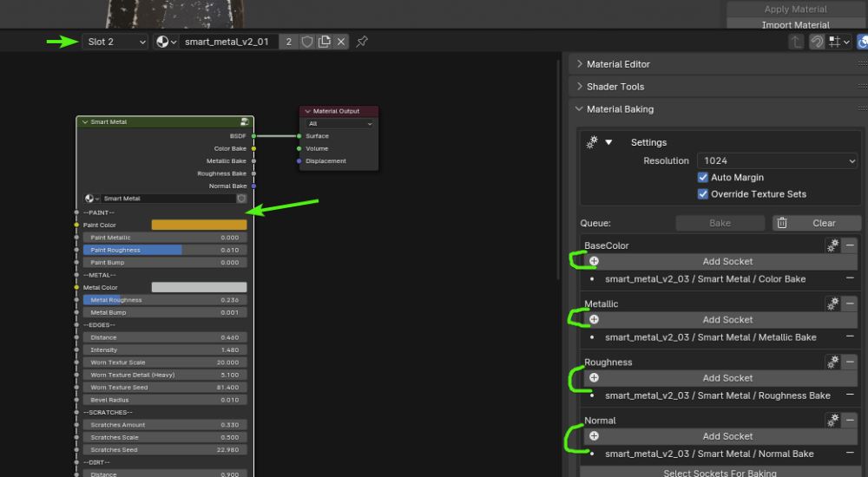Uncheck Override Texture Sets
The image size is (868, 477).
point(703,194)
